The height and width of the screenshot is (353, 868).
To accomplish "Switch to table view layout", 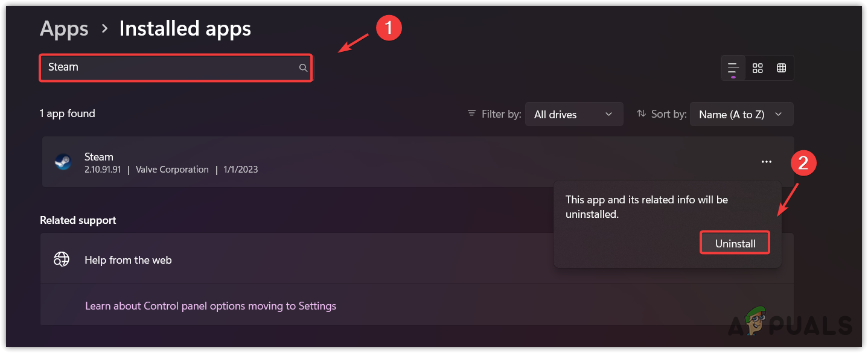I will (x=781, y=68).
